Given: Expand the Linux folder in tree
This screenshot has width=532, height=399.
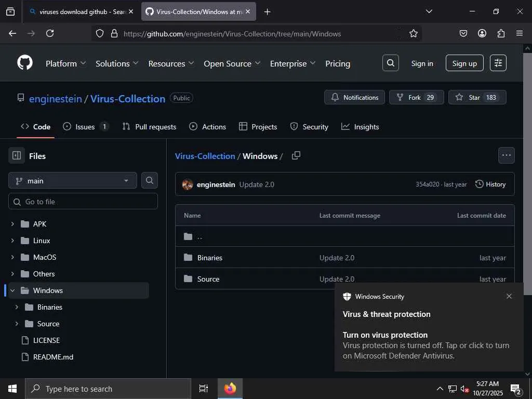Looking at the screenshot, I should 12,241.
